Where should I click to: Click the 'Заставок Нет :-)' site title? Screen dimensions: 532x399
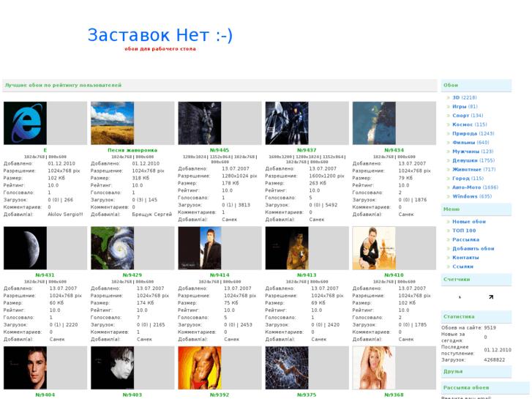[x=160, y=35]
